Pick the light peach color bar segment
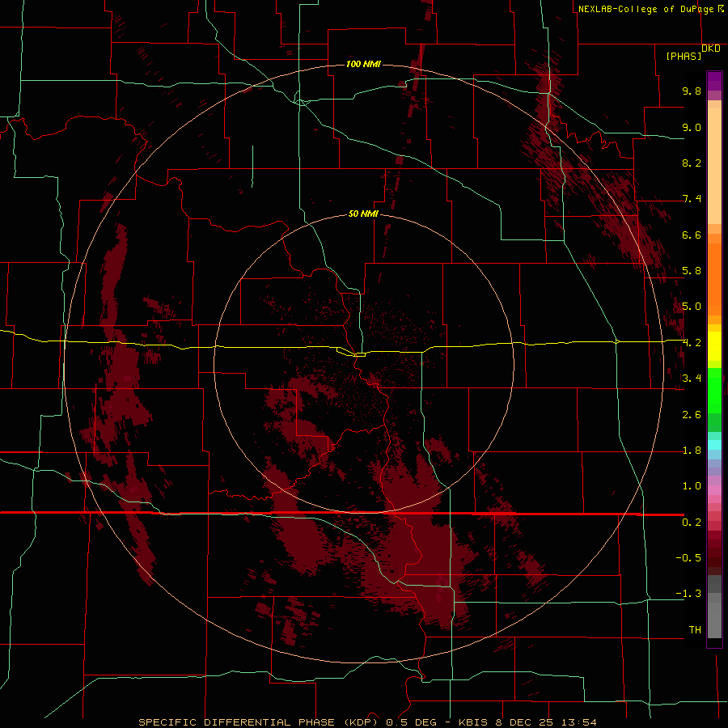The image size is (728, 728). [714, 166]
